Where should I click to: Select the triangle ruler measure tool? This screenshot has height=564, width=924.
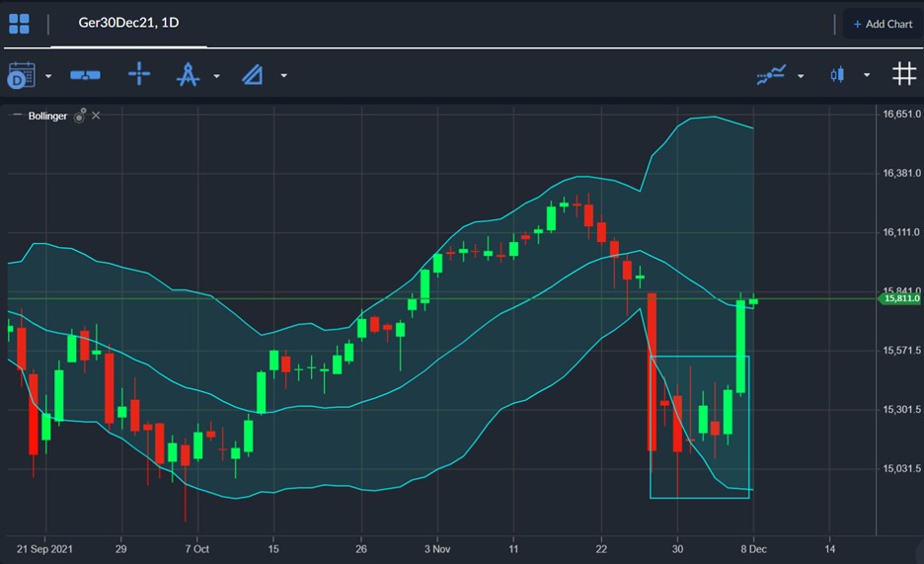pyautogui.click(x=253, y=75)
